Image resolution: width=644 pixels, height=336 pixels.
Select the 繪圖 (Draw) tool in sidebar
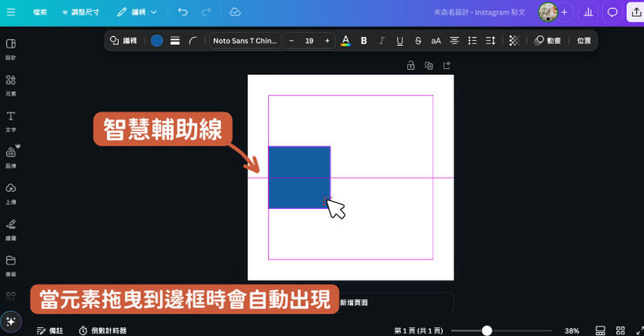tap(11, 228)
